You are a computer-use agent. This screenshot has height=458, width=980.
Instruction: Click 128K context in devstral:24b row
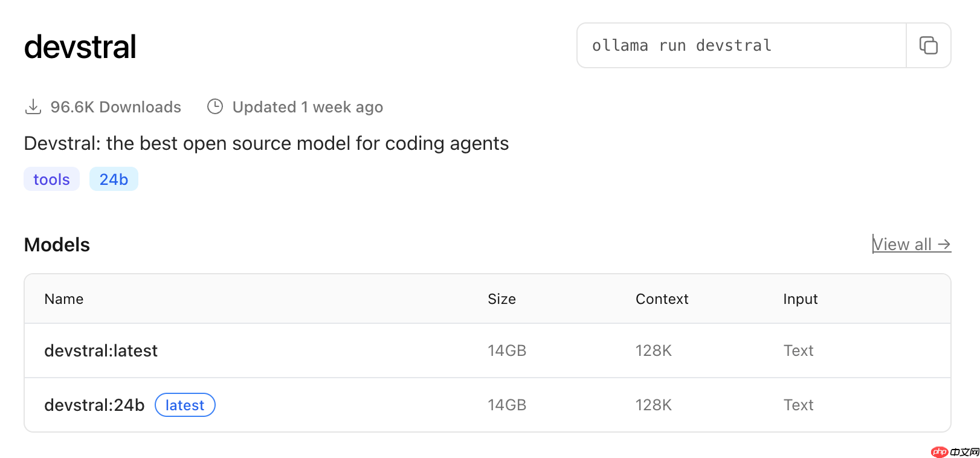(653, 405)
